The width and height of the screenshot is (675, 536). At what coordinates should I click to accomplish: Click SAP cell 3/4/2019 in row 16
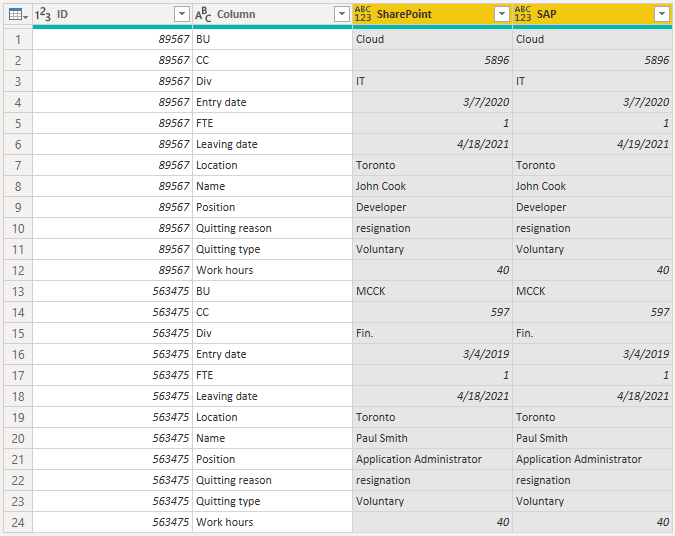[592, 354]
